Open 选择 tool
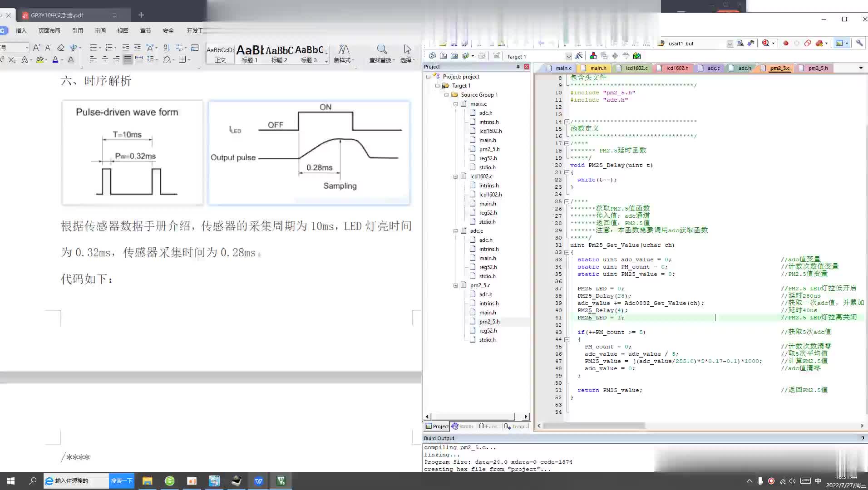The width and height of the screenshot is (868, 490). point(407,54)
